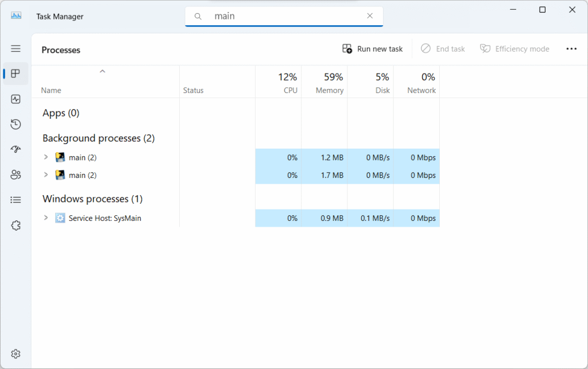Click Run new task button
This screenshot has height=369, width=588.
click(x=373, y=49)
